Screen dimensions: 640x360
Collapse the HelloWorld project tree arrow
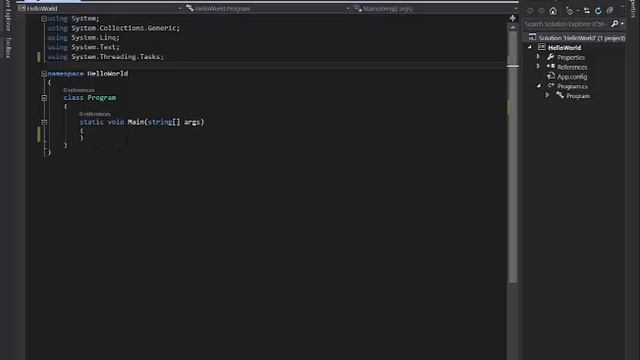pyautogui.click(x=530, y=47)
